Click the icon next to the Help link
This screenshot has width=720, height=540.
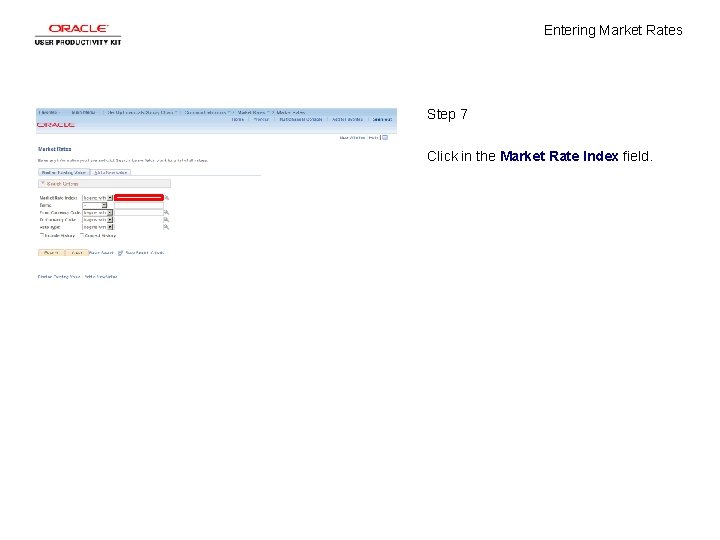(x=385, y=137)
